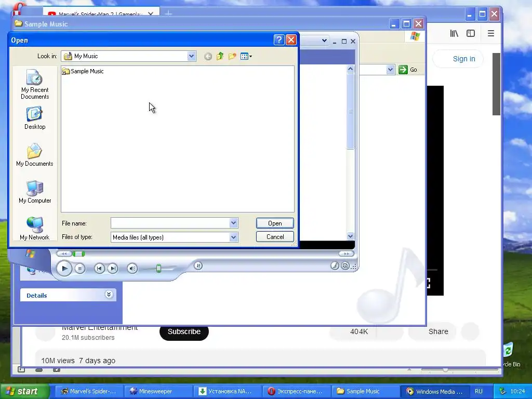Select the Sample Music folder in file list
532x399 pixels.
83,71
